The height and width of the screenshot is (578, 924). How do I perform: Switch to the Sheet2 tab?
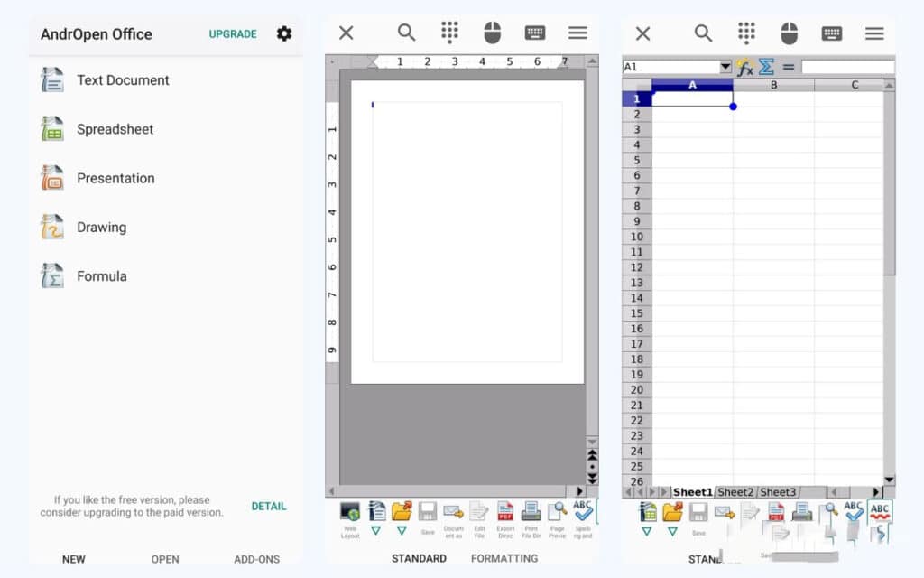pyautogui.click(x=735, y=492)
